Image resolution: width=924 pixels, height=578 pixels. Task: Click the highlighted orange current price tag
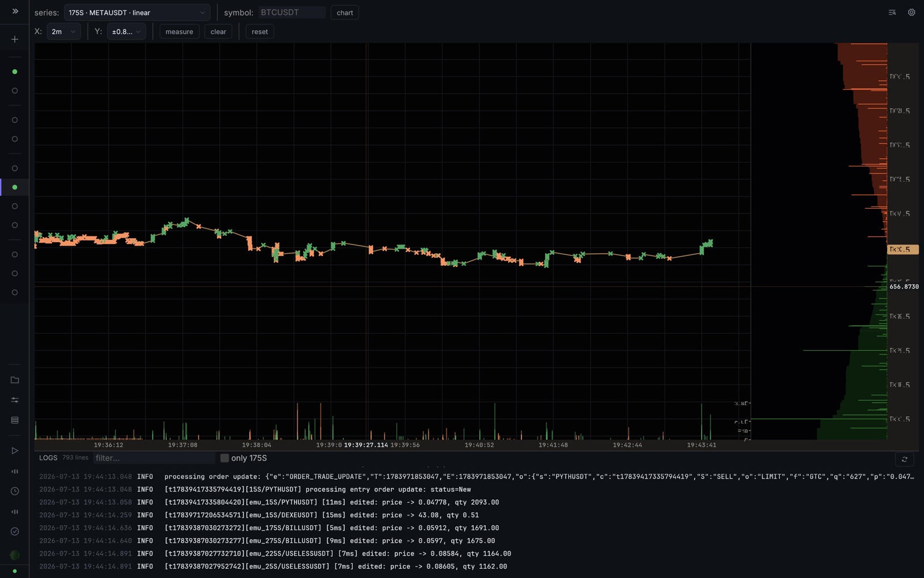(903, 250)
